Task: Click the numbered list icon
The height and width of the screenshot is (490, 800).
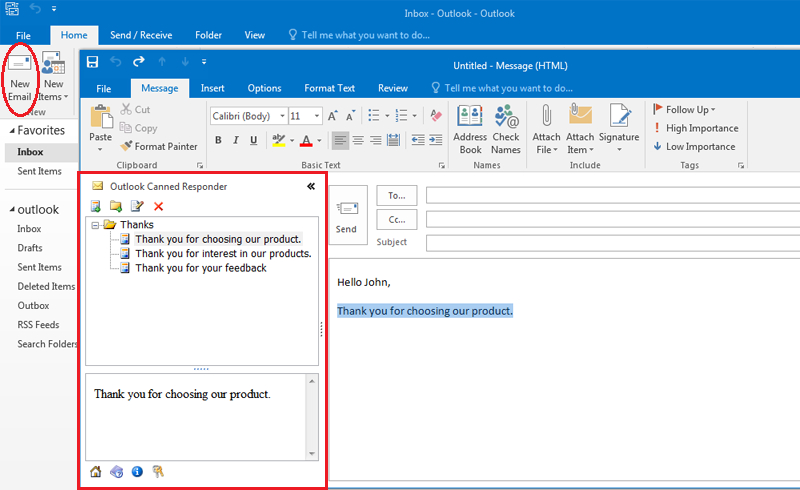Action: (402, 116)
